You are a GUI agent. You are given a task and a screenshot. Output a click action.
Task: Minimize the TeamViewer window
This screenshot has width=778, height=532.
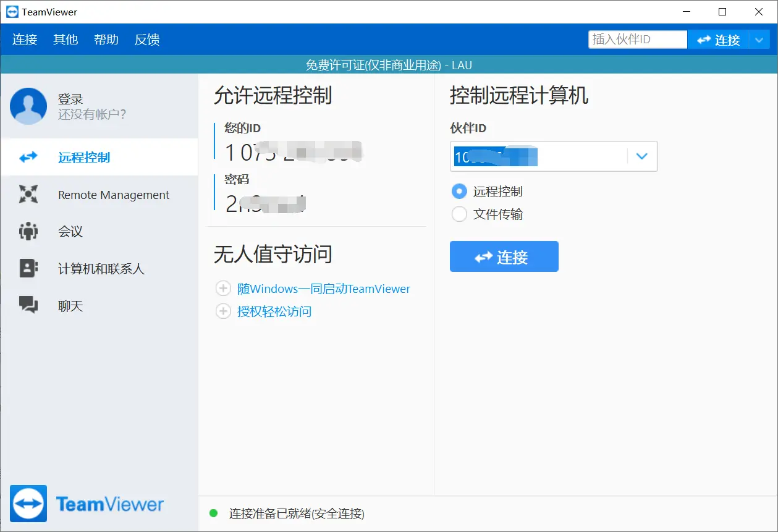686,12
